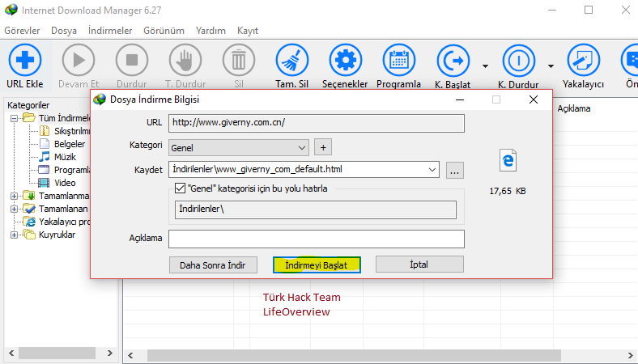Viewport: 638px width, 364px height.
Task: Click the Sil trash can icon
Action: coord(239,60)
